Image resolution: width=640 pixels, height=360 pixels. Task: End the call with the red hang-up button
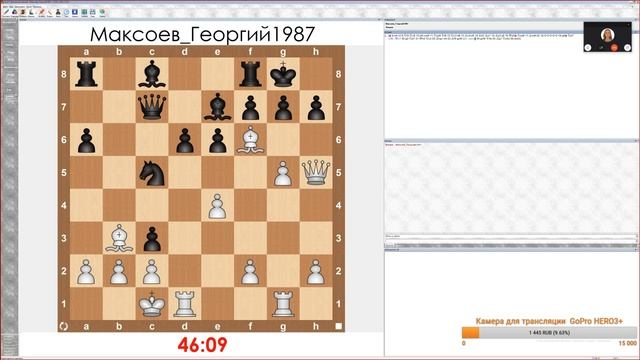tap(614, 48)
